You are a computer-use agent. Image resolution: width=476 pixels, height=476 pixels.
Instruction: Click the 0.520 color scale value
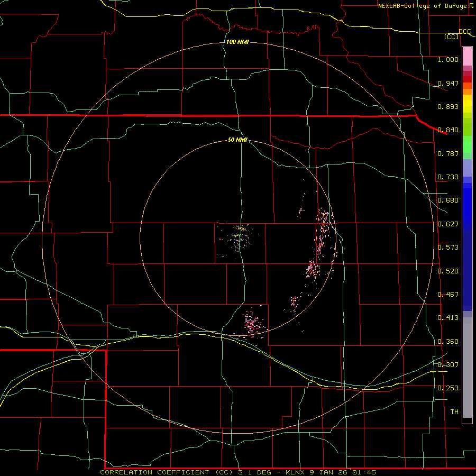click(x=448, y=271)
